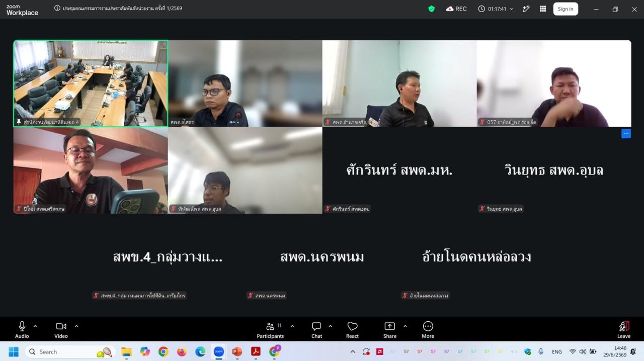Click the pin icon on สำนักงานพัฒนาที่ดินเขต 4 label
Image resolution: width=644 pixels, height=361 pixels.
click(x=19, y=122)
